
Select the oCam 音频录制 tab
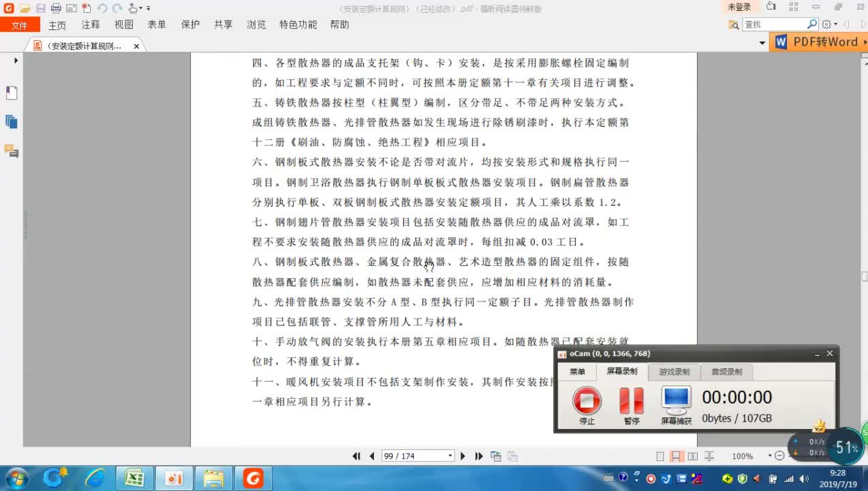(x=726, y=372)
